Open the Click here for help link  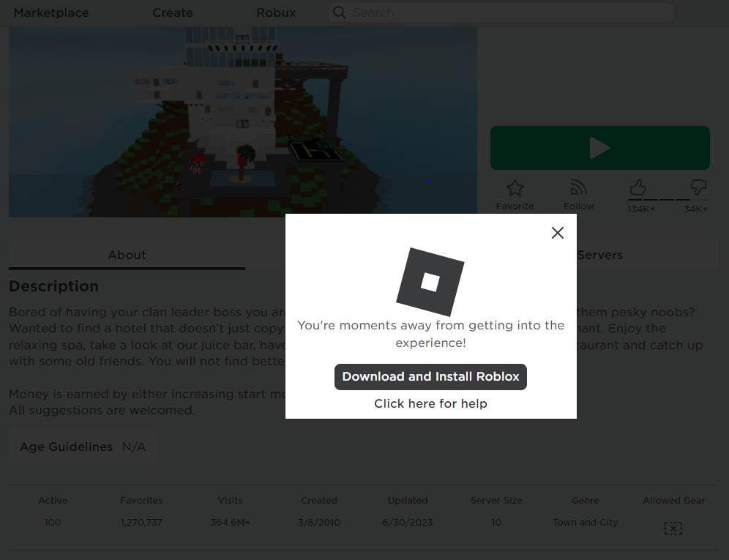(430, 404)
